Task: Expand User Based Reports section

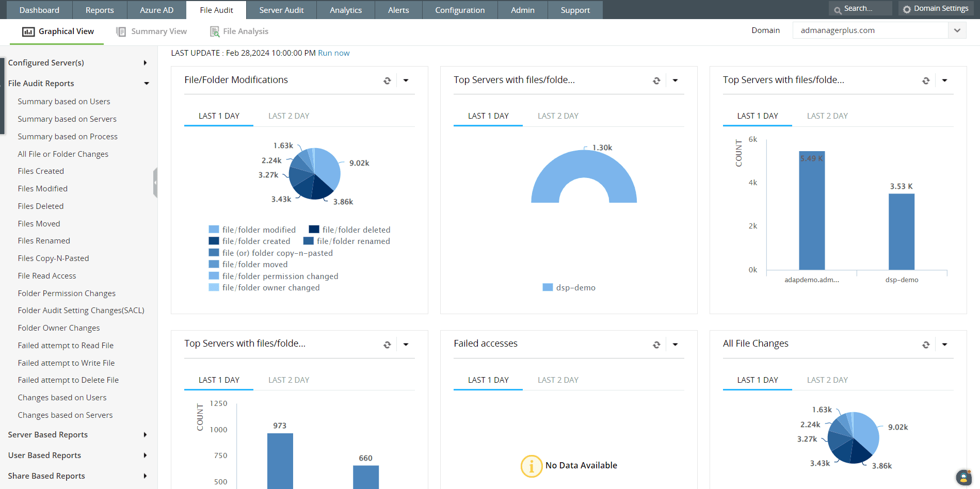Action: (x=145, y=455)
